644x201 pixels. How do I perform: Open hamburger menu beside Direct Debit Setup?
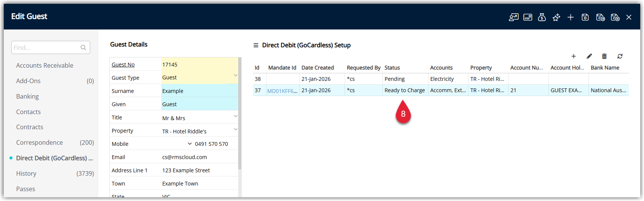click(x=256, y=45)
